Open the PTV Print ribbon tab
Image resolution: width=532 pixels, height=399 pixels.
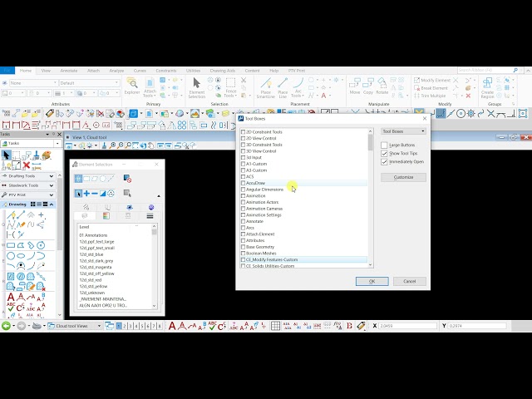click(297, 71)
